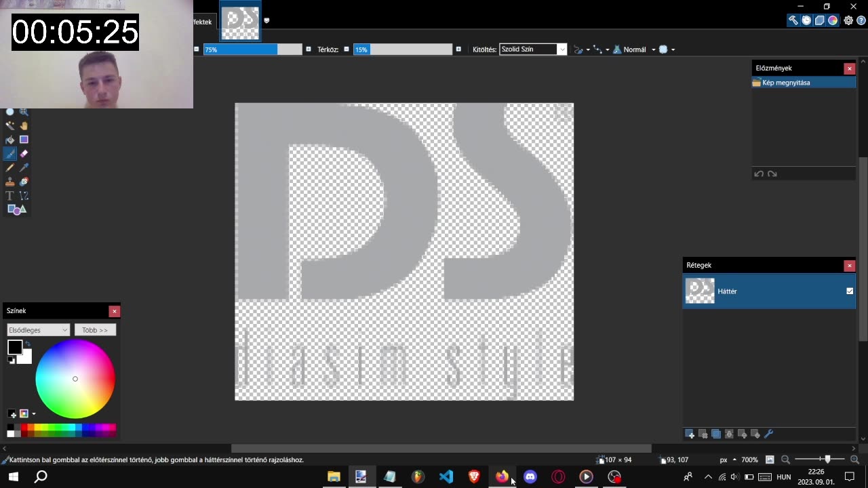Swap primary and secondary colors
Viewport: 868px width, 488px height.
coord(27,344)
